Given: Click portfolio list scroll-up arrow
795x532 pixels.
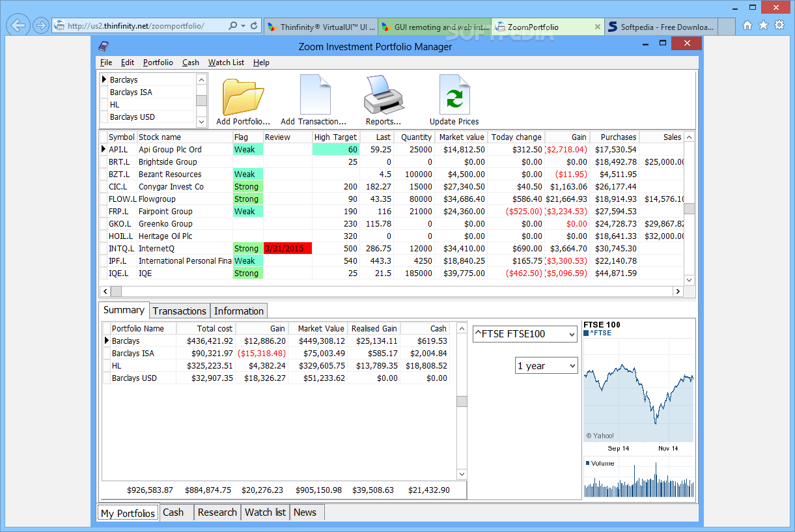Looking at the screenshot, I should 201,79.
